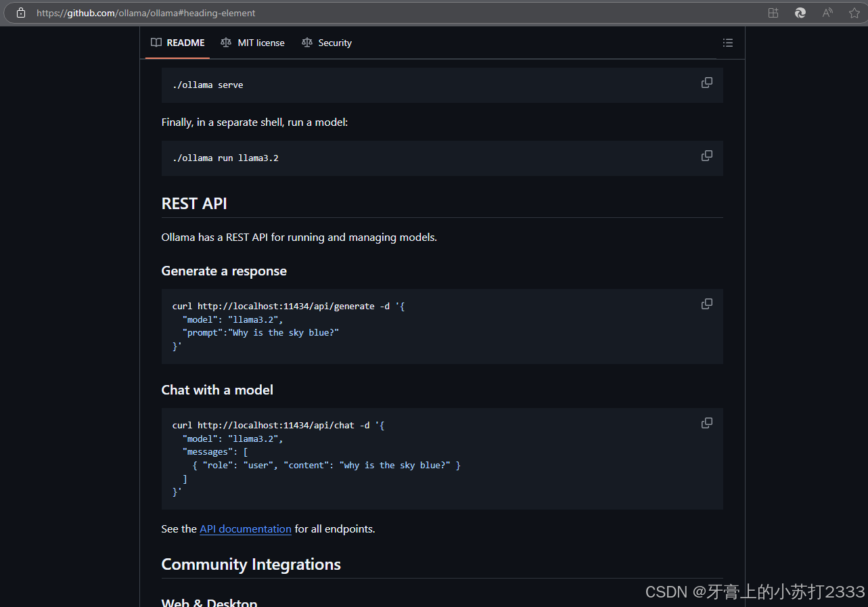Screen dimensions: 868x607
Task: Switch to the README tab
Action: (x=177, y=43)
